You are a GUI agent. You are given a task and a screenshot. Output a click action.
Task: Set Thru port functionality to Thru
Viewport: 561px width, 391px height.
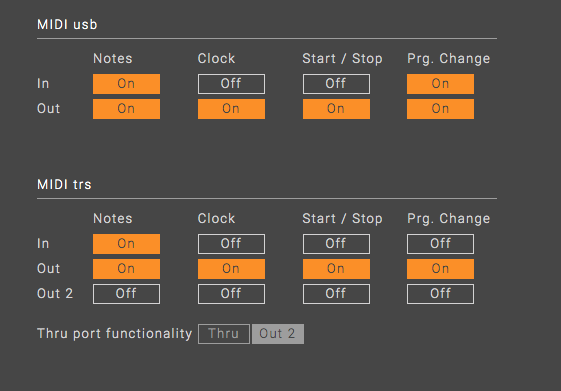tap(224, 334)
